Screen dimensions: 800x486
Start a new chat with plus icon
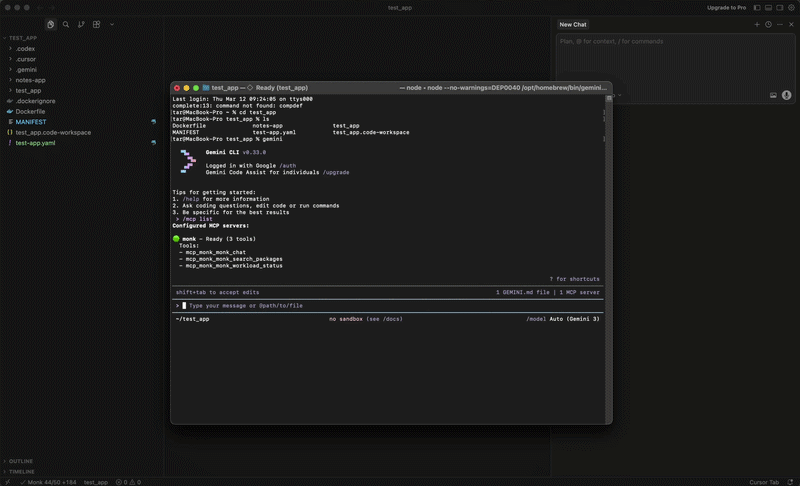[757, 24]
